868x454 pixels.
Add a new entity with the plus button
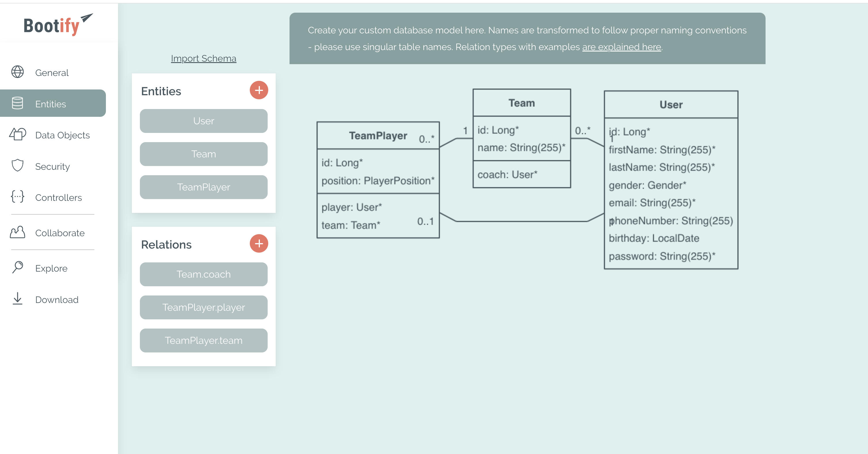point(259,90)
